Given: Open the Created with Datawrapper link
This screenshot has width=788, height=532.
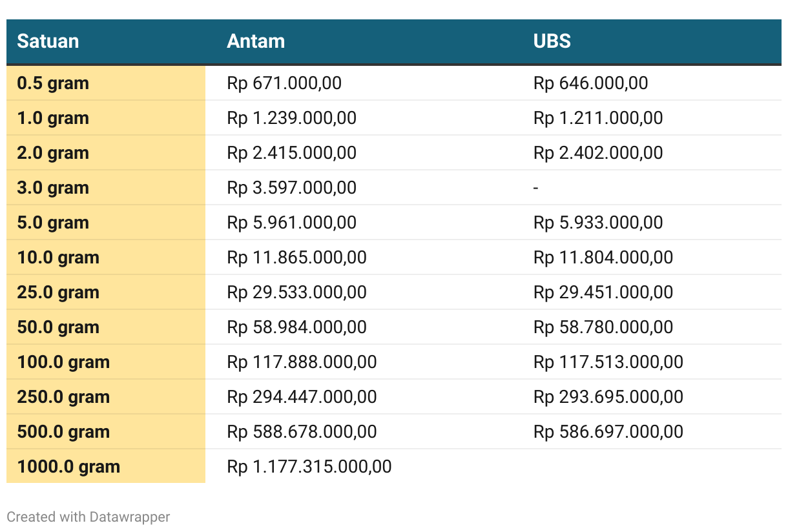Looking at the screenshot, I should [88, 517].
